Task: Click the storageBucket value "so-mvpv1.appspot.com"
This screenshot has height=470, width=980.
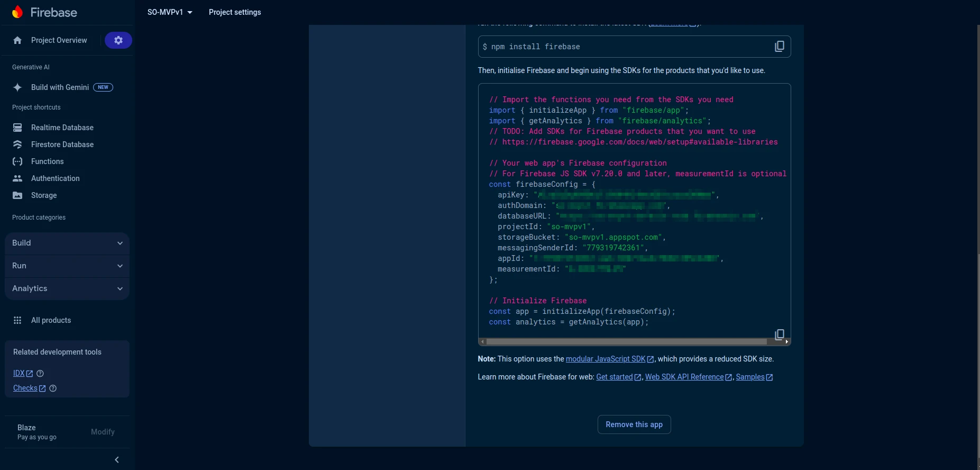Action: [613, 237]
